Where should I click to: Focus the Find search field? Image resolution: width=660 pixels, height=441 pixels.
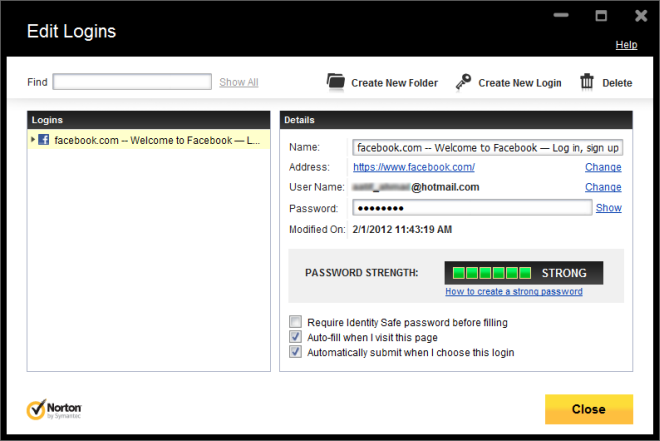(x=132, y=82)
